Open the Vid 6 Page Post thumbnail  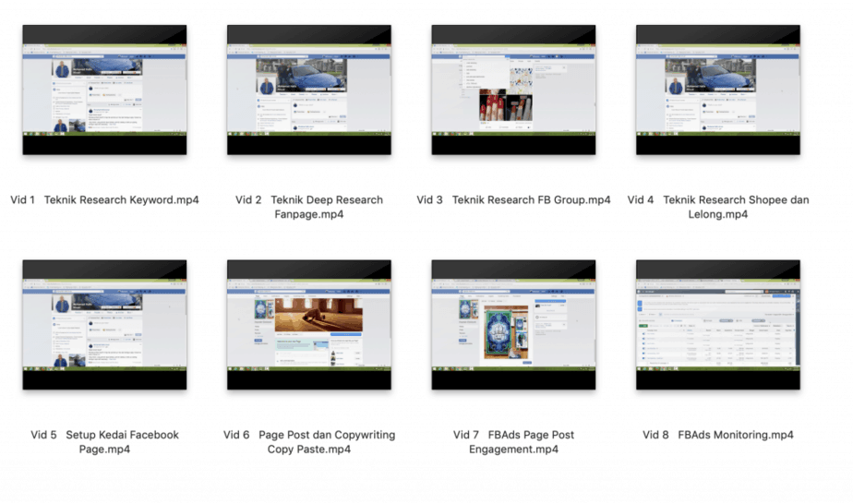pyautogui.click(x=308, y=324)
